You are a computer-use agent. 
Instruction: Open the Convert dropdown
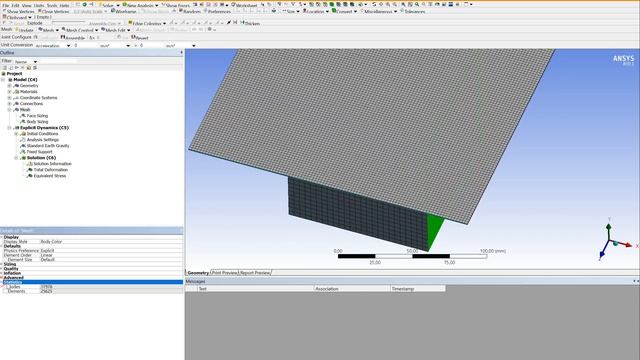click(x=344, y=11)
